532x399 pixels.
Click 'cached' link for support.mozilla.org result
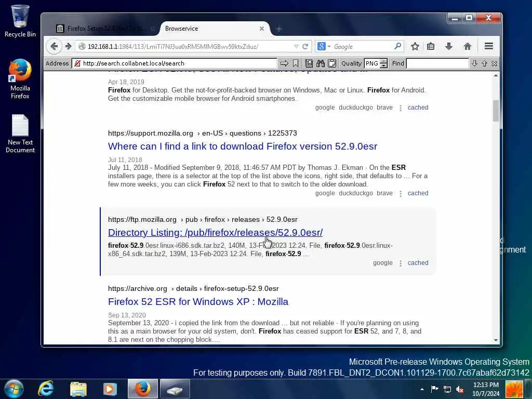coord(418,193)
